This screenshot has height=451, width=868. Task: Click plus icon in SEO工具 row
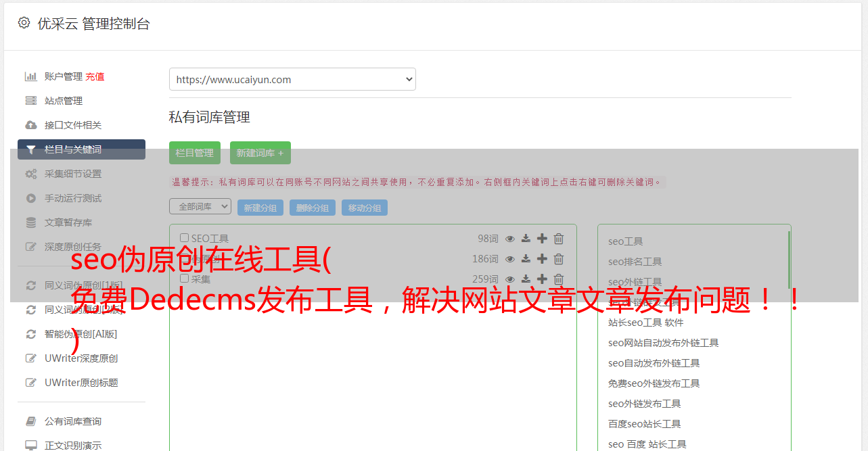542,239
